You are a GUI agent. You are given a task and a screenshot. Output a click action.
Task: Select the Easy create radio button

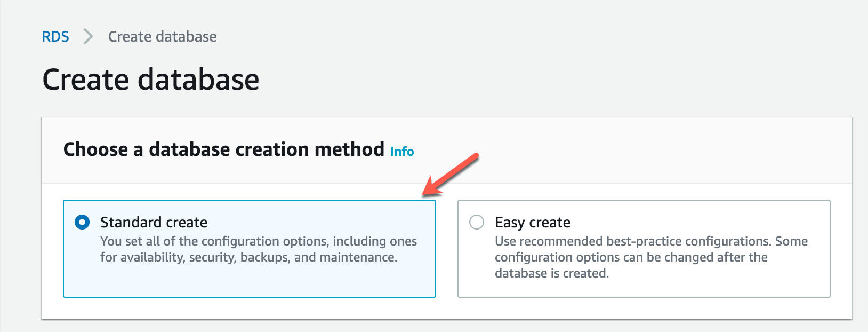477,222
